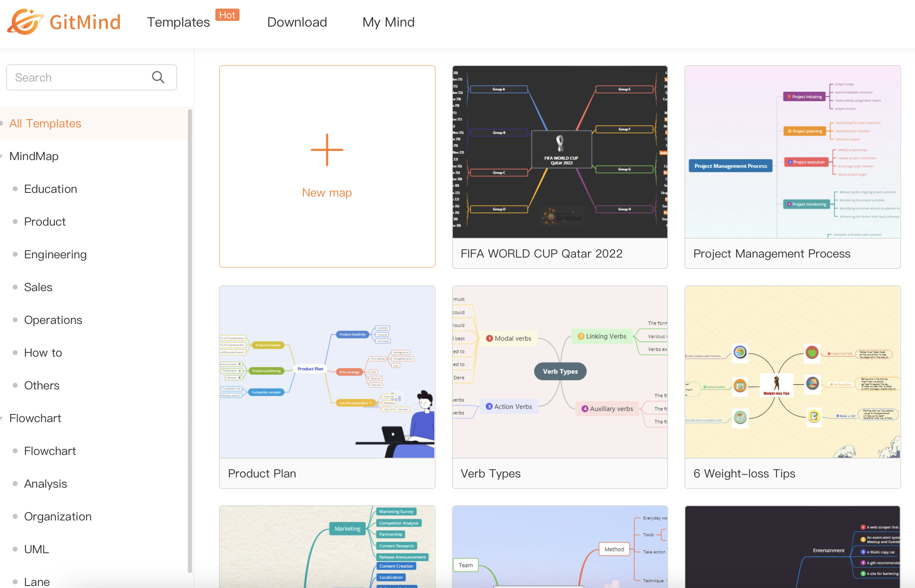915x588 pixels.
Task: Click the Project Management Process title
Action: [772, 253]
